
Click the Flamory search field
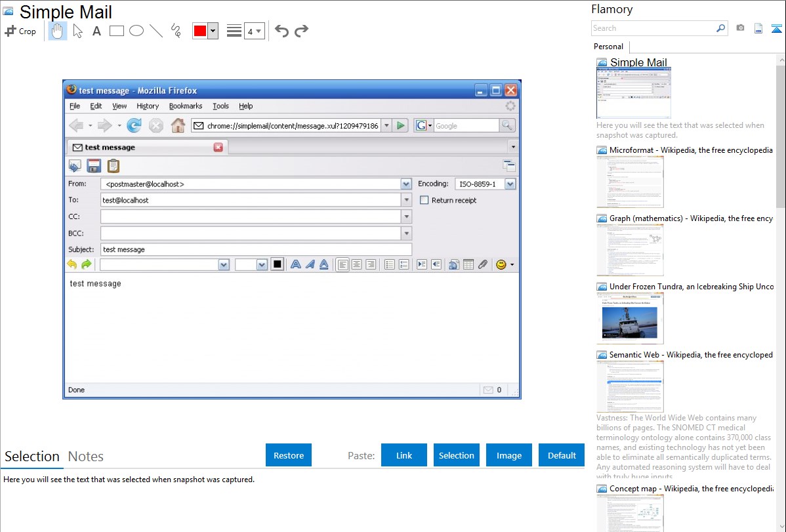(x=653, y=28)
